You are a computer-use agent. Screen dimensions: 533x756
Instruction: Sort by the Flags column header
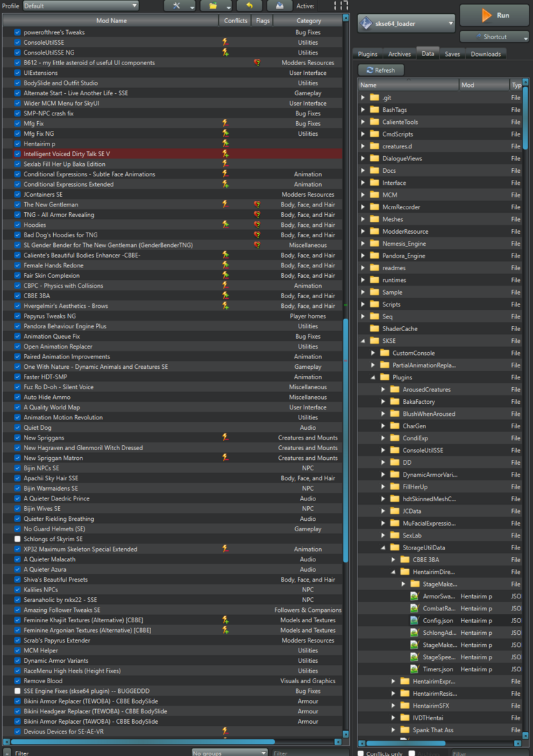click(x=262, y=21)
